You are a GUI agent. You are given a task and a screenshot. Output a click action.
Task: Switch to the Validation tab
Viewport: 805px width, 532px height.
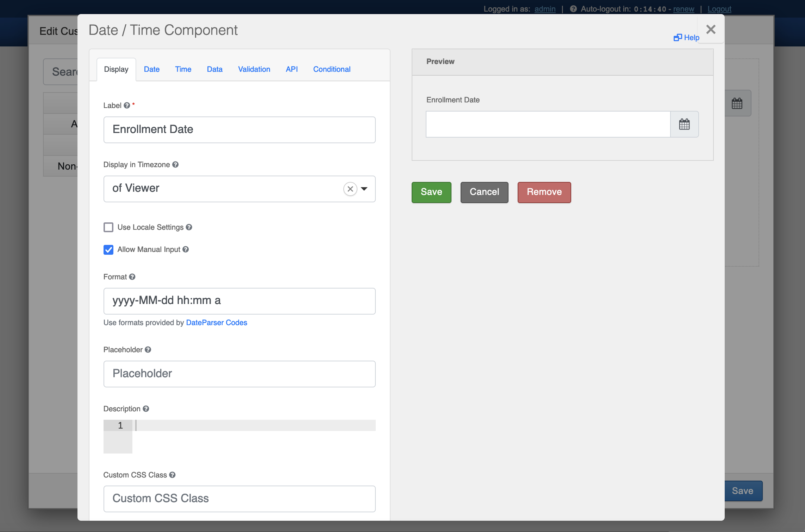tap(254, 69)
